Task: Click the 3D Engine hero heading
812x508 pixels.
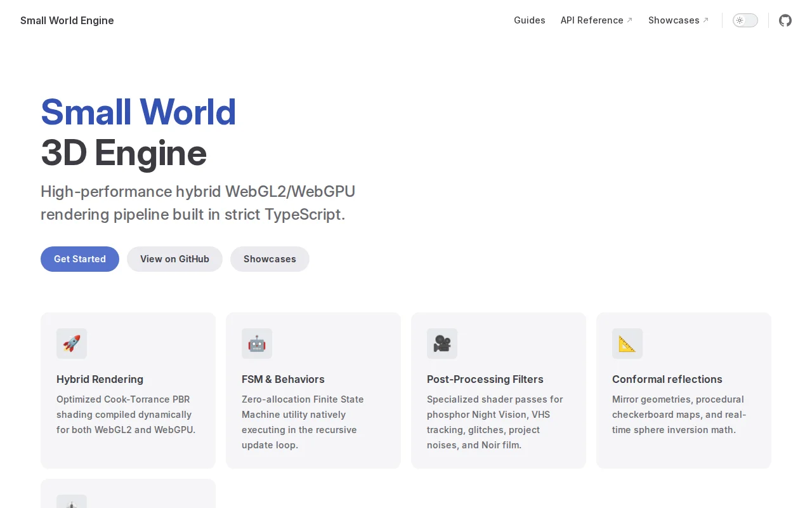Action: coord(124,153)
